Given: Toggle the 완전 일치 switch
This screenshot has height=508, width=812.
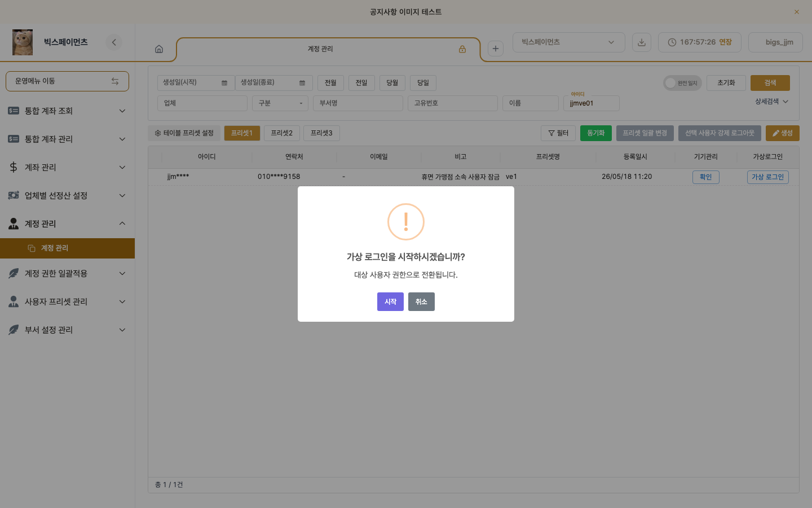Looking at the screenshot, I should tap(682, 83).
